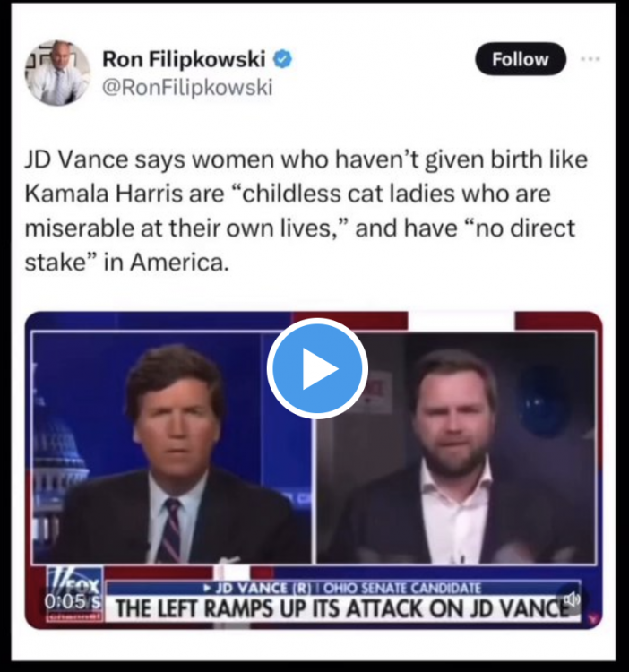Open the @RonFilipkowski handle link
Image resolution: width=629 pixels, height=672 pixels.
(x=187, y=88)
